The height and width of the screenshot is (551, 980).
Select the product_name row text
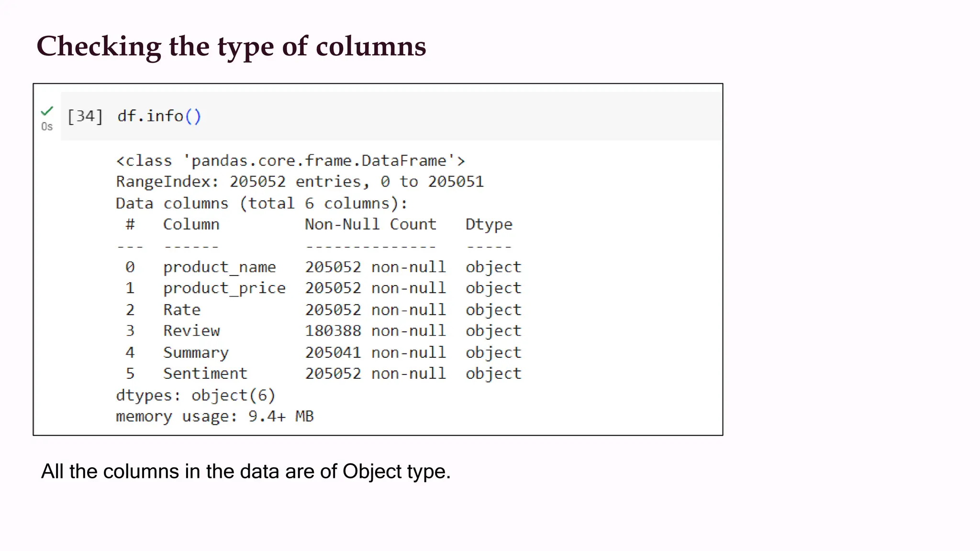click(219, 267)
